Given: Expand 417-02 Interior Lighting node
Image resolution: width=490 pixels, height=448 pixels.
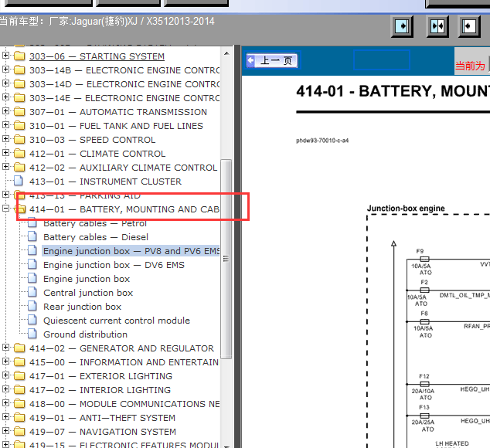Looking at the screenshot, I should pos(5,389).
